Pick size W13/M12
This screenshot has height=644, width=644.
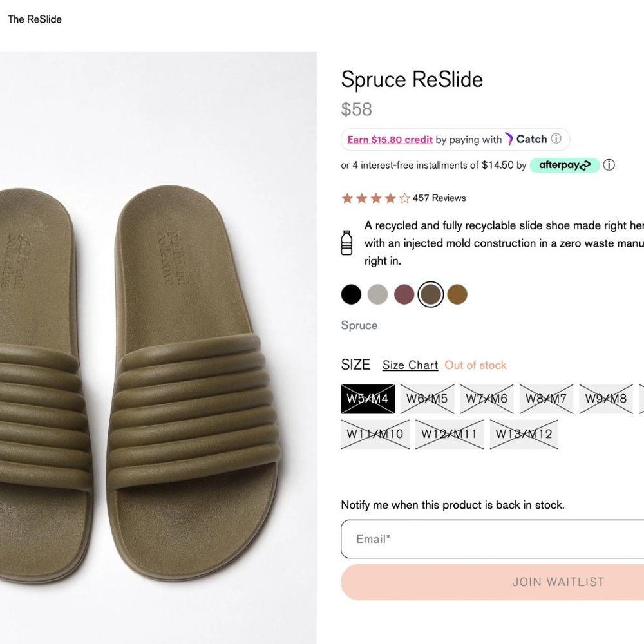(x=524, y=434)
